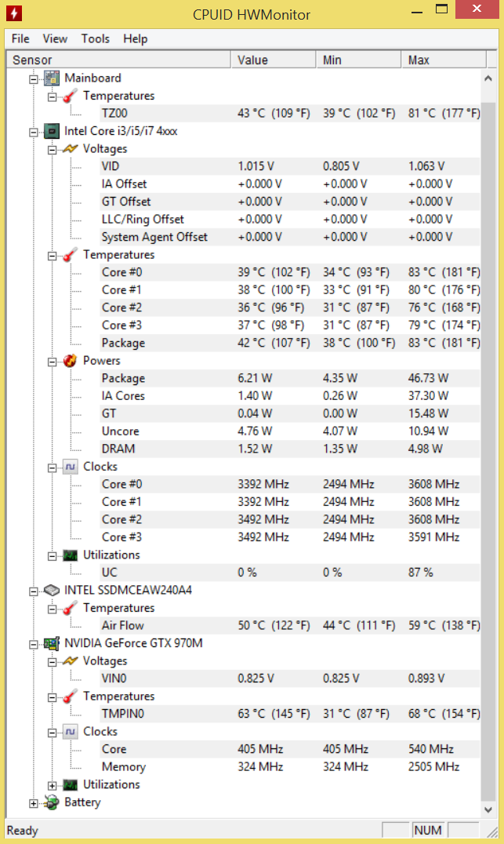Expand the NVIDIA Utilizations node
504x844 pixels.
pos(53,785)
